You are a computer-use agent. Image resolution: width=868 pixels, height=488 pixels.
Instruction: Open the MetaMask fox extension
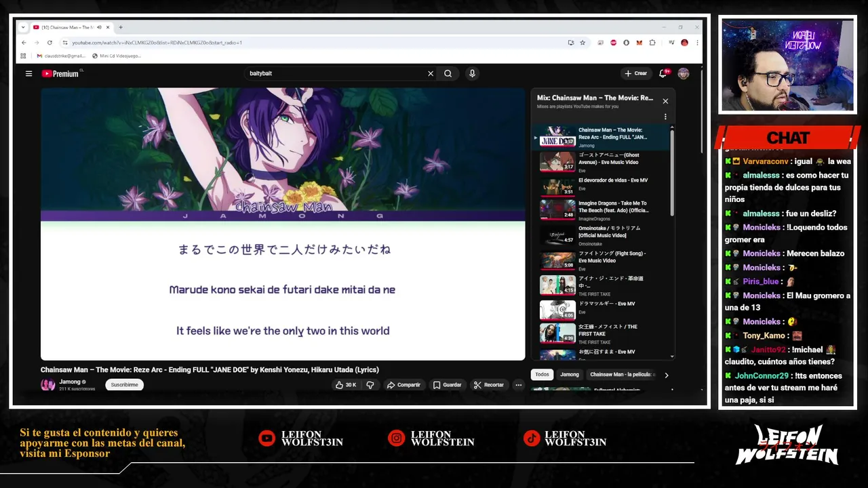tap(639, 43)
